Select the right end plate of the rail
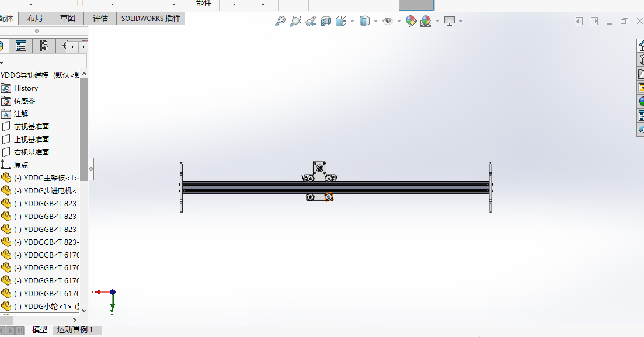 click(x=490, y=187)
